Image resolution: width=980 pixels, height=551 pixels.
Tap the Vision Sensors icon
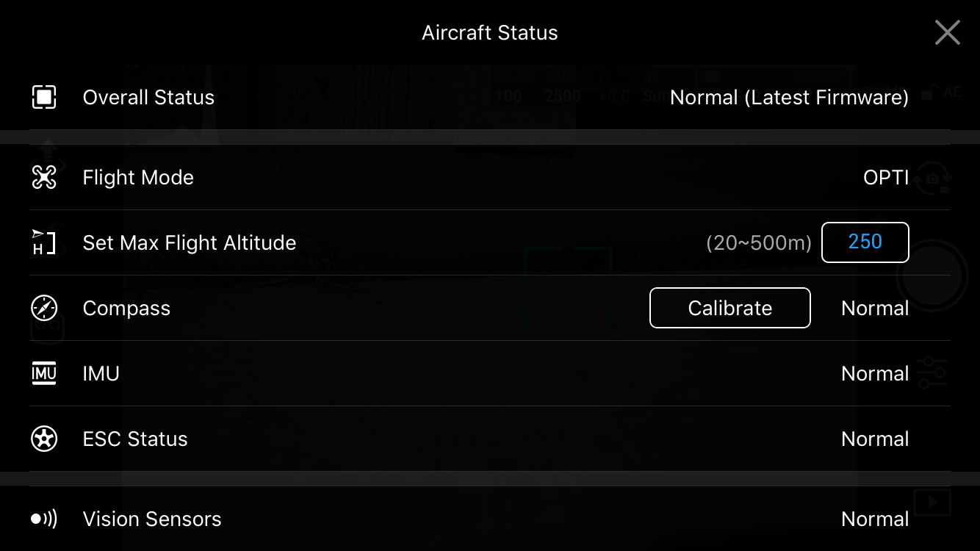44,519
